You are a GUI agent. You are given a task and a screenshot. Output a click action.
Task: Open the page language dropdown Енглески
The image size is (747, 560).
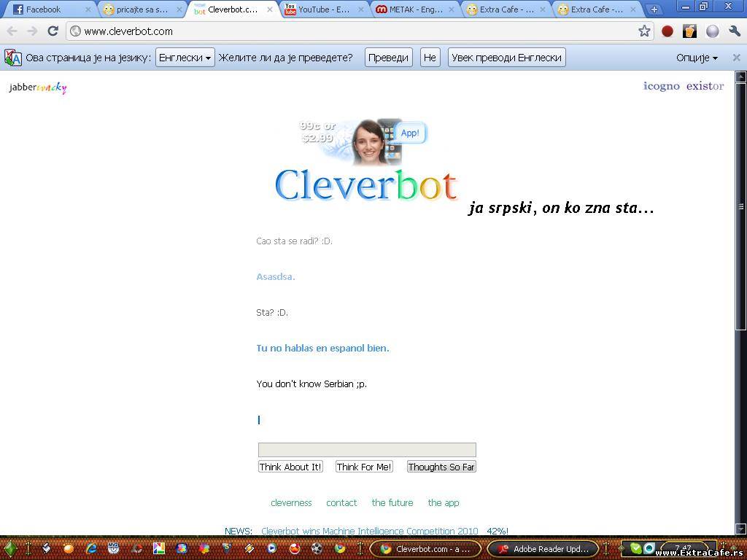(185, 58)
